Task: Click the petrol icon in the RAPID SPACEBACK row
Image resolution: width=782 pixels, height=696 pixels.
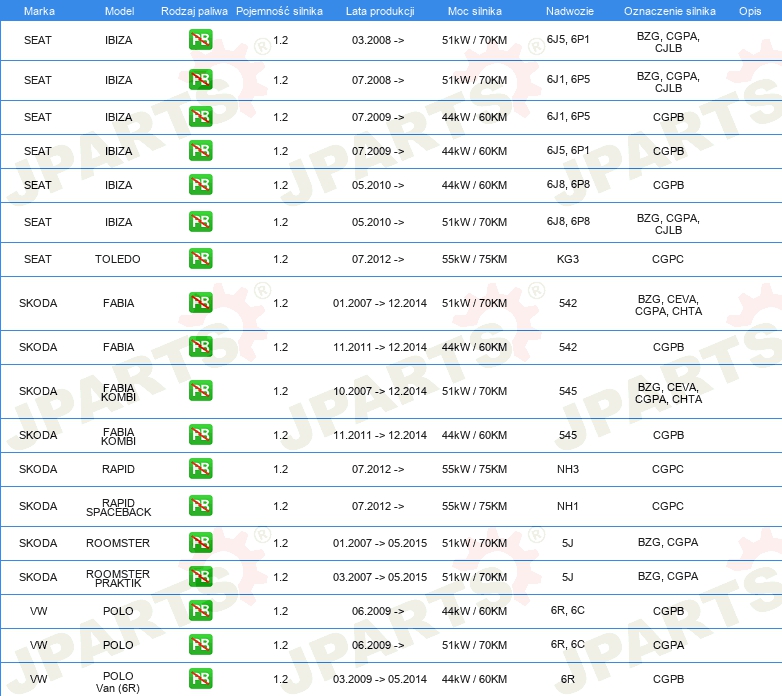Action: pos(200,506)
